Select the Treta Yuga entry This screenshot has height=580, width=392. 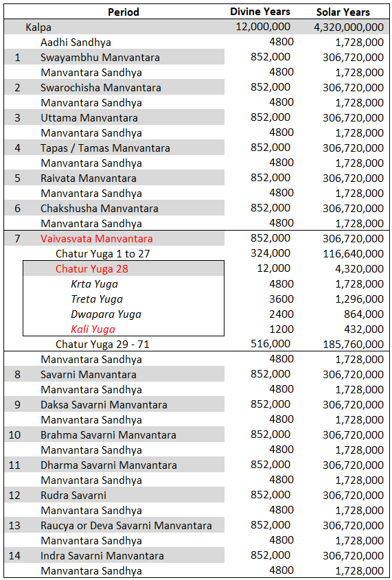tap(97, 299)
